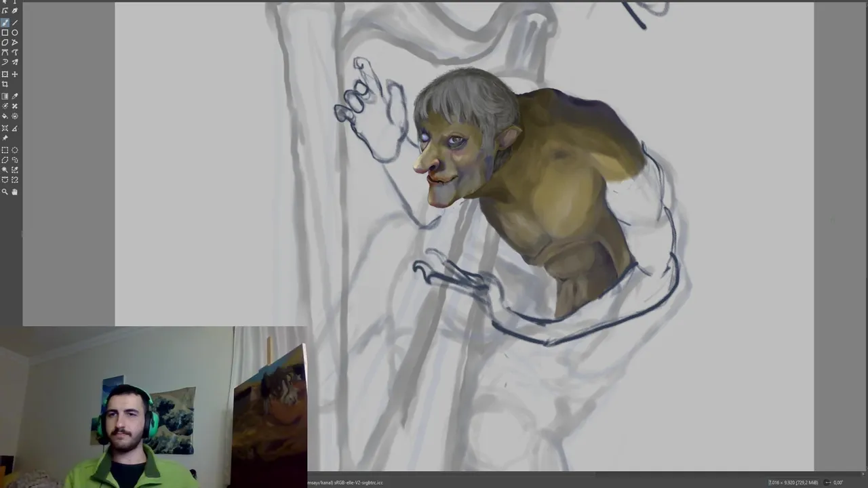Select the Enclose and Fill tool
The image size is (868, 488).
[x=15, y=116]
